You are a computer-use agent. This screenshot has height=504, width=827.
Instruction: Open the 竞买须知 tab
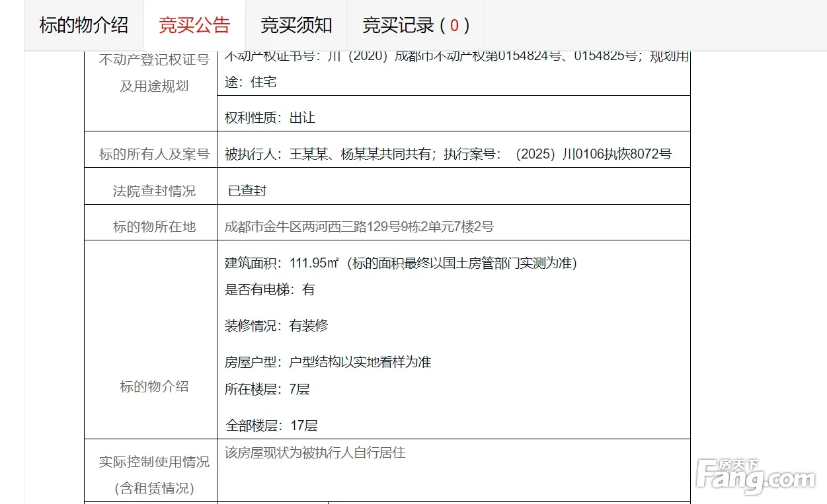tap(296, 26)
